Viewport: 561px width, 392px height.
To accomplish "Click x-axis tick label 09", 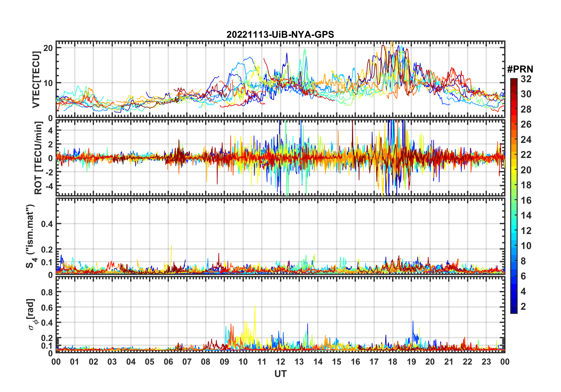I will click(x=224, y=362).
